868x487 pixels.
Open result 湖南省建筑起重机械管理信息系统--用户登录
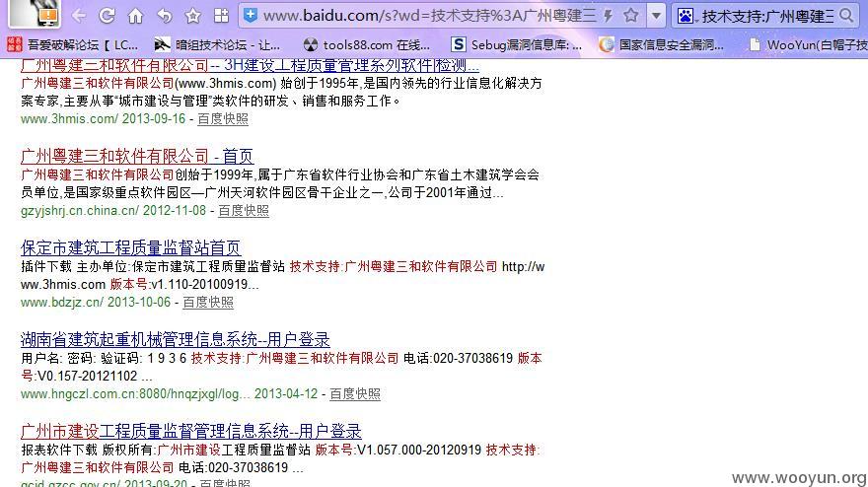tap(176, 339)
